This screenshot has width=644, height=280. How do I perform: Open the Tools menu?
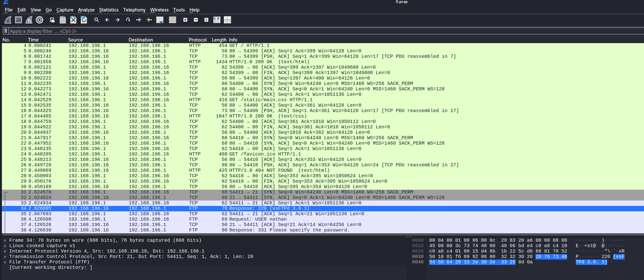click(x=179, y=10)
